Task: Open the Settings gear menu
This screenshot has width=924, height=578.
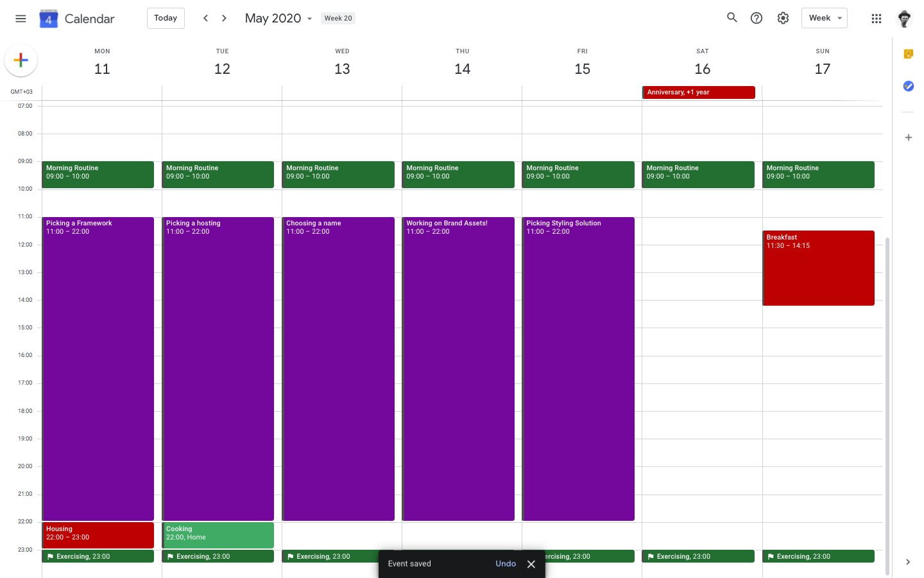Action: pyautogui.click(x=783, y=18)
